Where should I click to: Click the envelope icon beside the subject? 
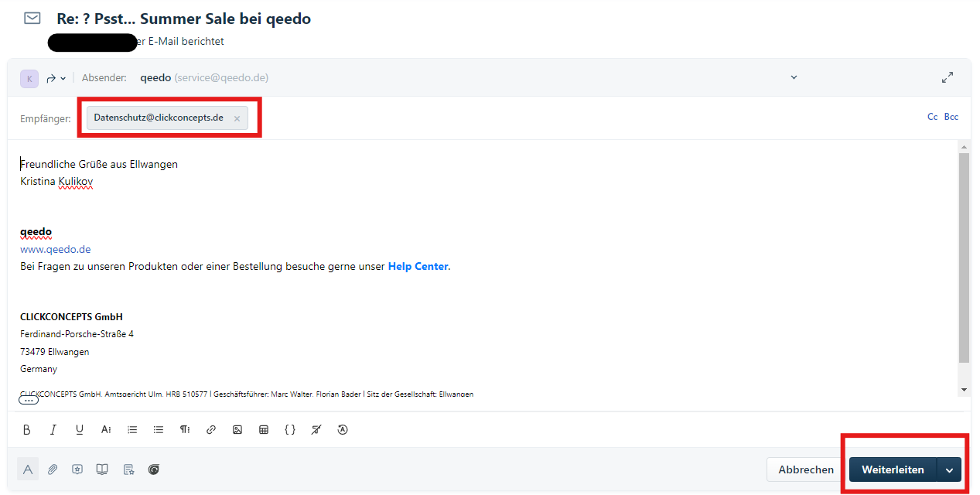[32, 19]
